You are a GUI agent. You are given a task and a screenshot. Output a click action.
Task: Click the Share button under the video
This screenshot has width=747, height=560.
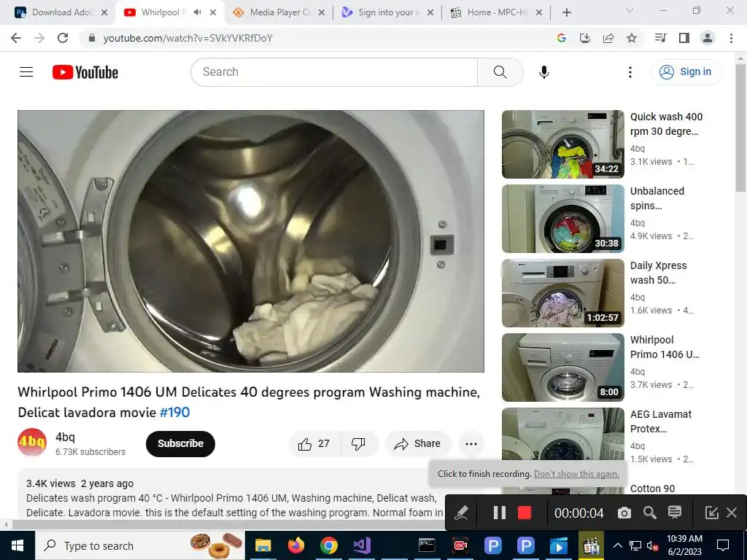(418, 444)
